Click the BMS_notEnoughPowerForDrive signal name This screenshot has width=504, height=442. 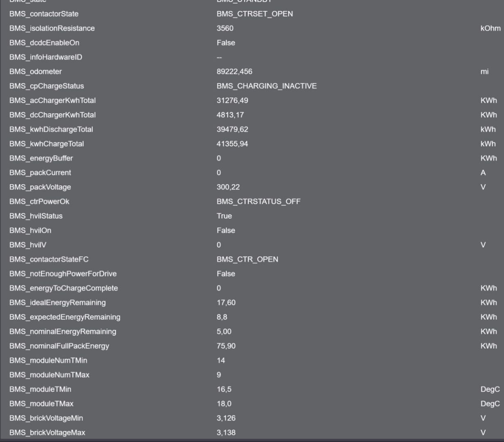(63, 274)
